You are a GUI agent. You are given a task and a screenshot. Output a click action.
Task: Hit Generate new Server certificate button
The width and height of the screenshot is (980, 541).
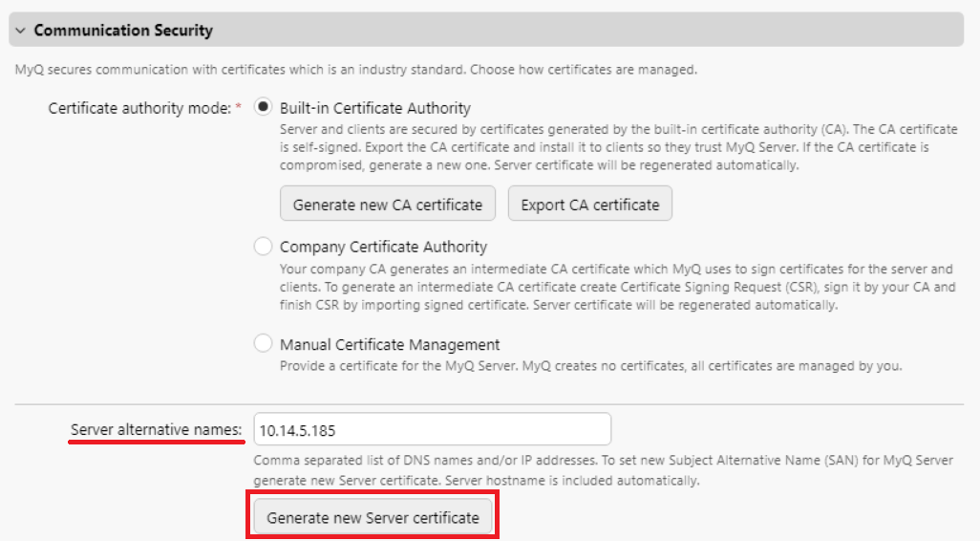pos(373,517)
